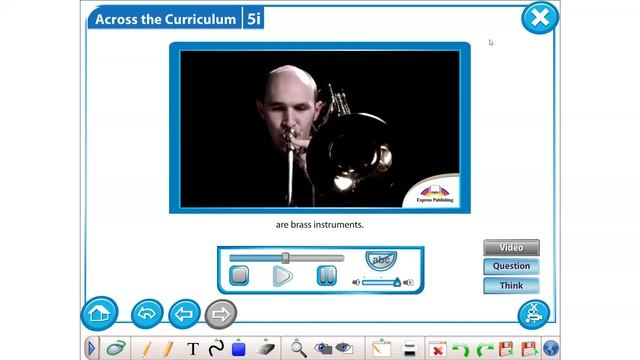Image resolution: width=640 pixels, height=360 pixels.
Task: Click the loud volume speaker icon
Action: 408,282
